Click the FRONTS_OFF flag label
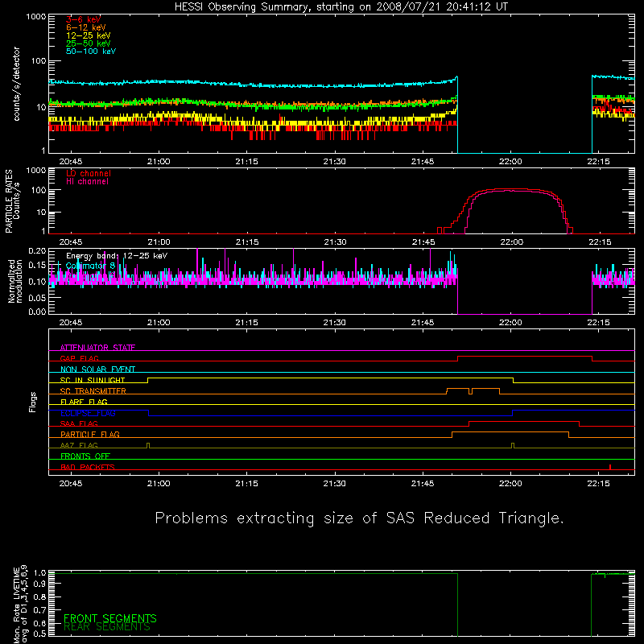The height and width of the screenshot is (644, 644). coord(85,456)
